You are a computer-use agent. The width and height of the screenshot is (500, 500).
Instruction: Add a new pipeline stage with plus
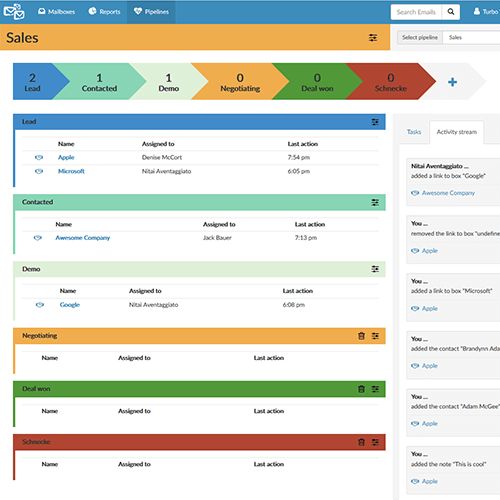pos(452,82)
